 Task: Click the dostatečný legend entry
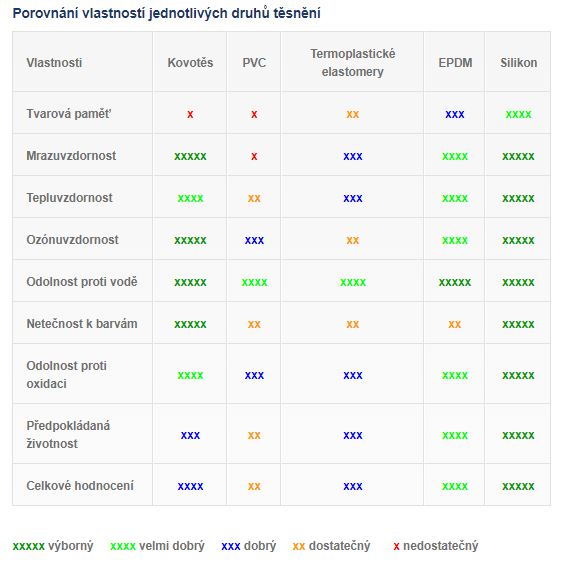pos(332,546)
